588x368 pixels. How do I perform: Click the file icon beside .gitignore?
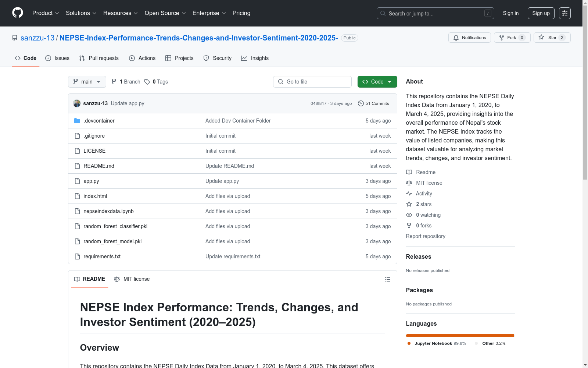77,136
